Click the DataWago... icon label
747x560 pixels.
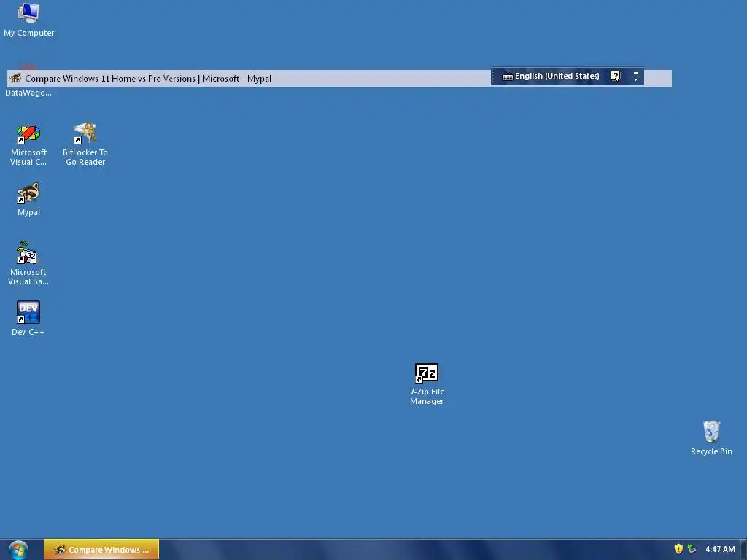pyautogui.click(x=28, y=93)
